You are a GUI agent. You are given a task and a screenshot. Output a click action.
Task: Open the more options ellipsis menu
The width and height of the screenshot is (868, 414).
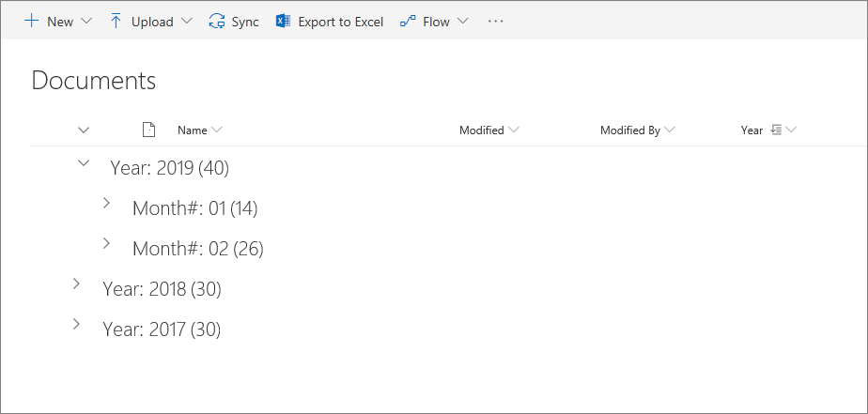[x=496, y=21]
